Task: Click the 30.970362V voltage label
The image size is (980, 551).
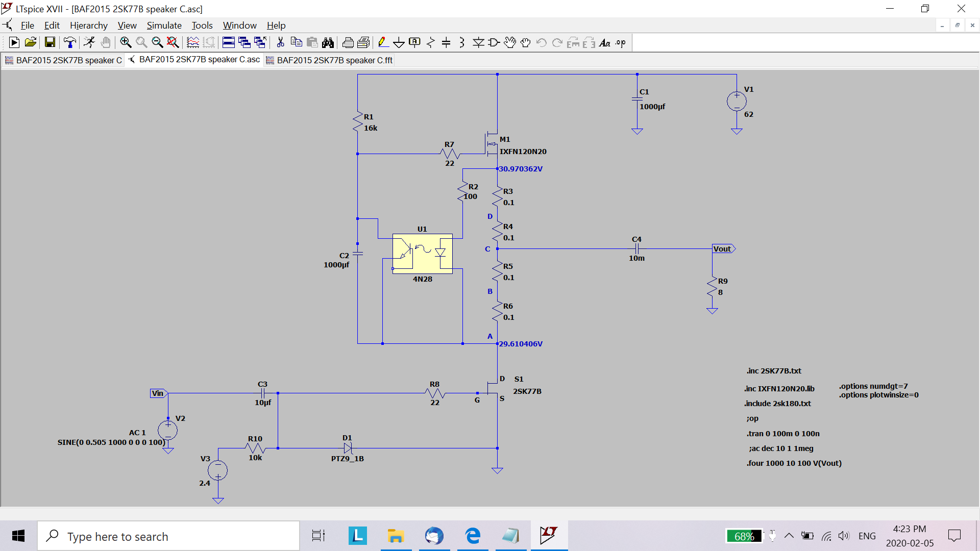Action: click(x=521, y=169)
